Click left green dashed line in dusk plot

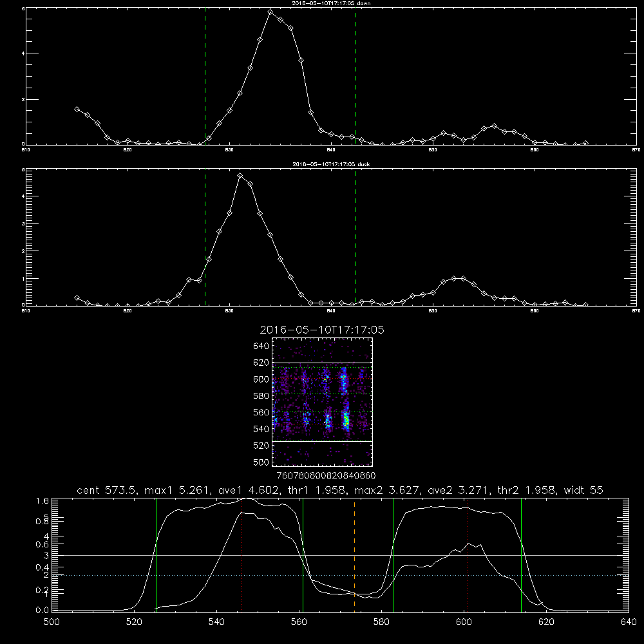tap(205, 237)
